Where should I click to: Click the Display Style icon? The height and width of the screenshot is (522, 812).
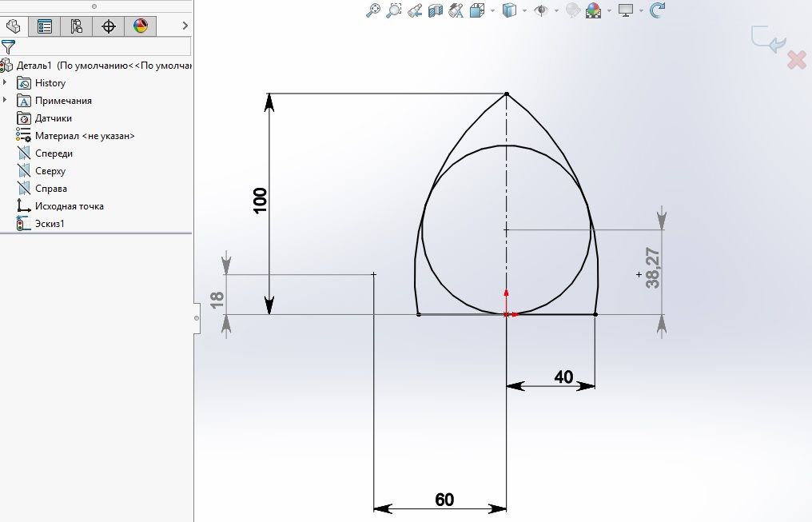click(510, 10)
